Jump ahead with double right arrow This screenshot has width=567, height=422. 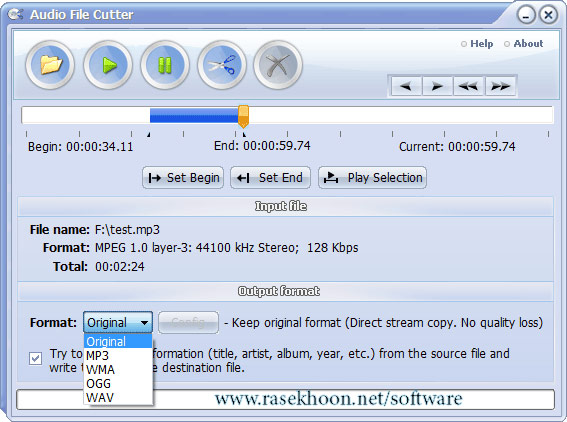pyautogui.click(x=500, y=86)
